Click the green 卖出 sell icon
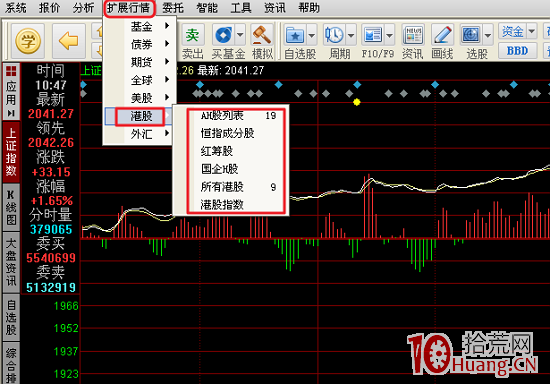The image size is (550, 384). point(192,35)
